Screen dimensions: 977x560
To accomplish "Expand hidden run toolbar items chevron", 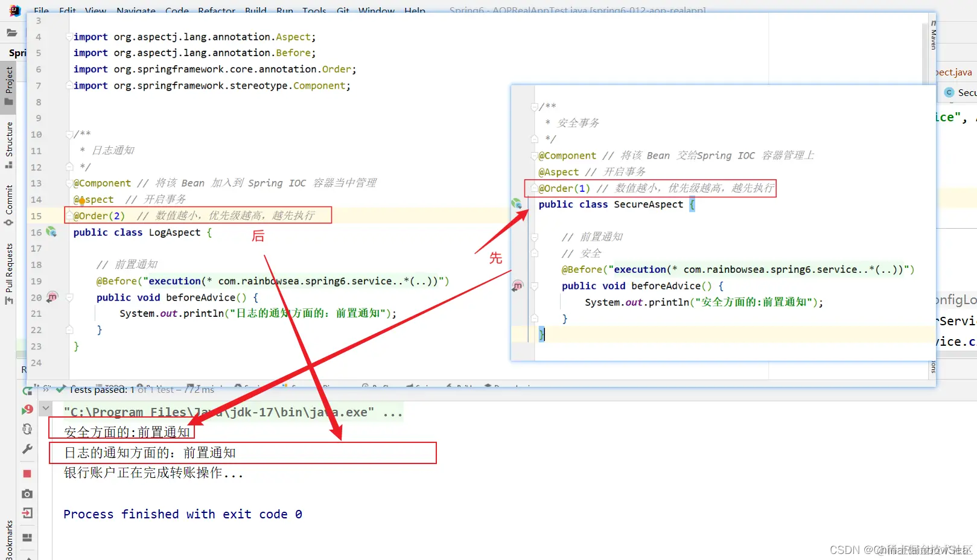I will pyautogui.click(x=46, y=389).
